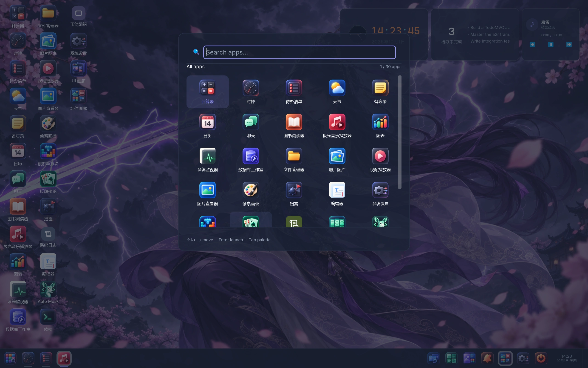Open 图片查看器 in the launcher grid
Screen dimensions: 588x368
pyautogui.click(x=207, y=194)
